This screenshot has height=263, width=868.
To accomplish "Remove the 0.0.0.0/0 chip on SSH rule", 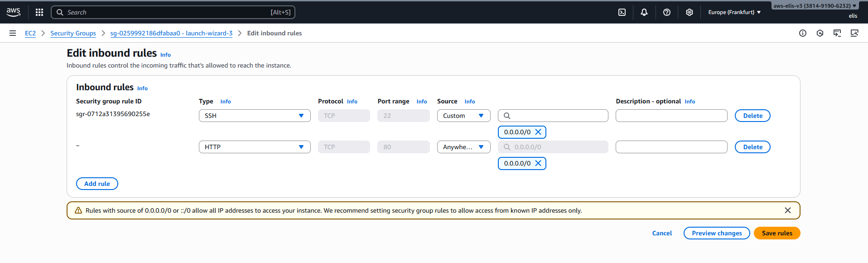I will click(x=538, y=132).
